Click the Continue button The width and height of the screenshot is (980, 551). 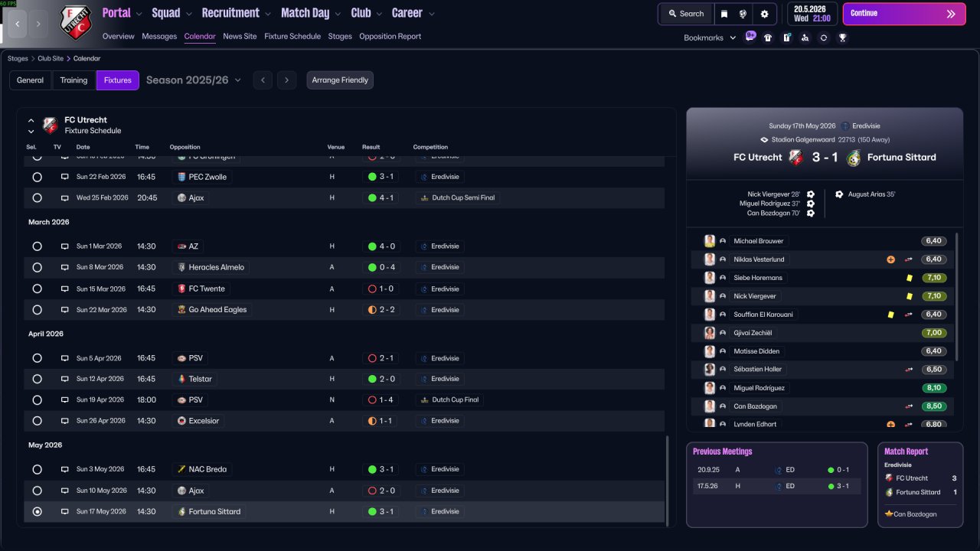(x=904, y=14)
